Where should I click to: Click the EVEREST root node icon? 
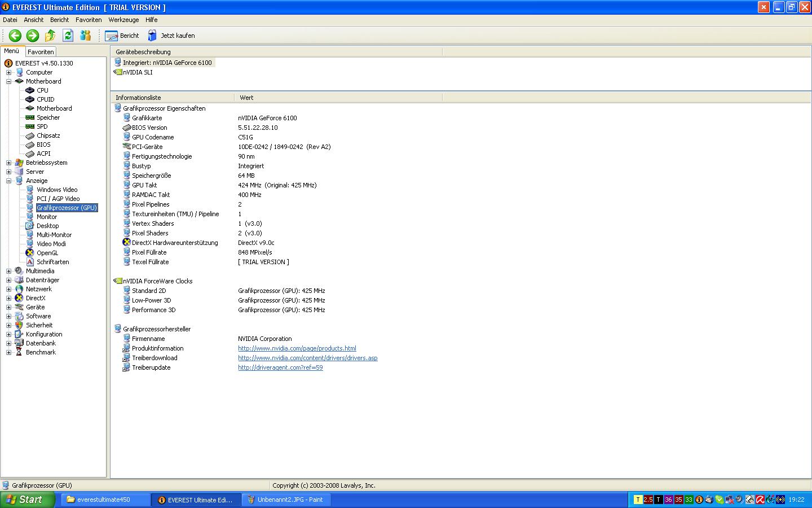[8, 63]
